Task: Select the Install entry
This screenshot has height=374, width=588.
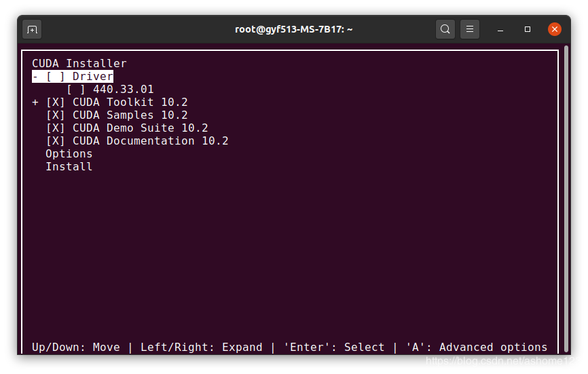Action: tap(69, 167)
